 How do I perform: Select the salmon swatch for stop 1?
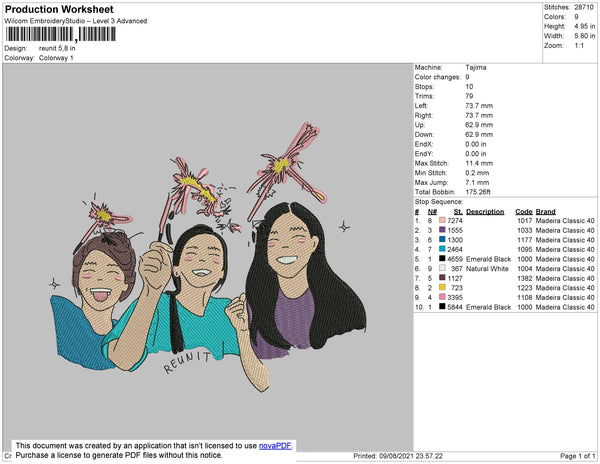[442, 220]
